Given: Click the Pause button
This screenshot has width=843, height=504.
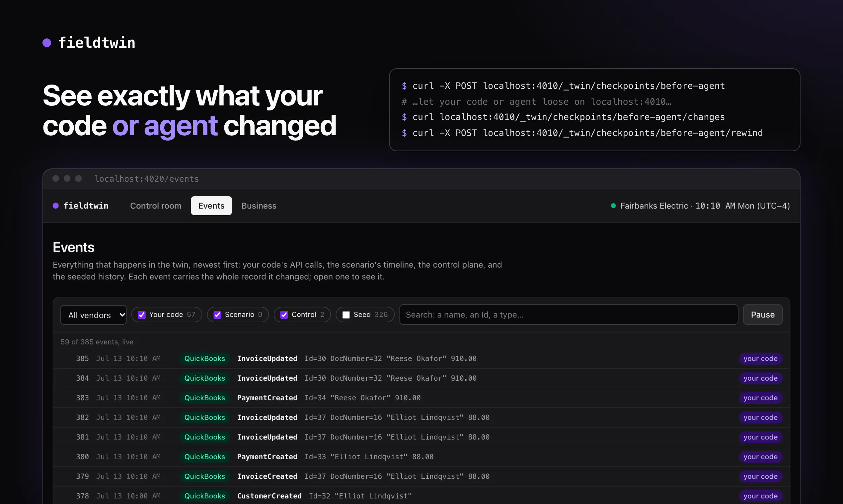Looking at the screenshot, I should point(762,315).
